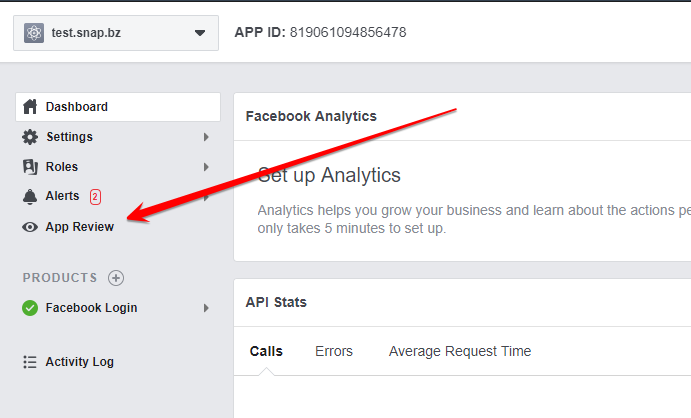Image resolution: width=691 pixels, height=418 pixels.
Task: Switch to the Average Request Time tab
Action: (x=460, y=351)
